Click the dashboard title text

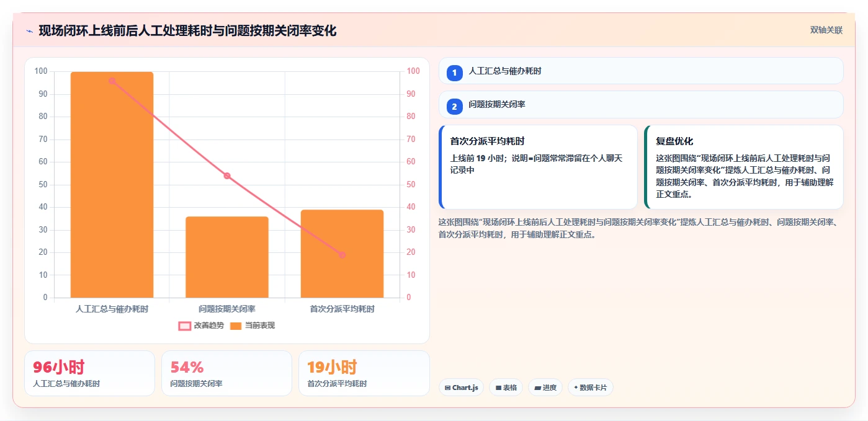(x=187, y=30)
